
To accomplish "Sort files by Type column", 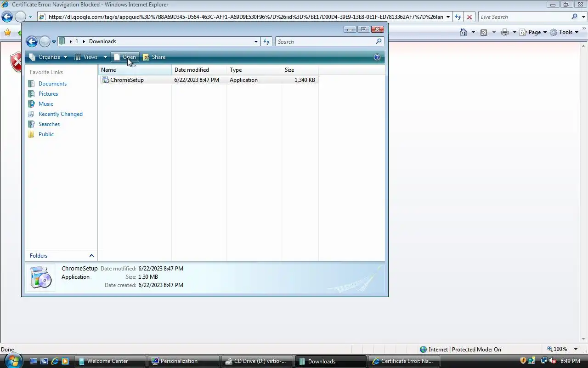I will [254, 70].
